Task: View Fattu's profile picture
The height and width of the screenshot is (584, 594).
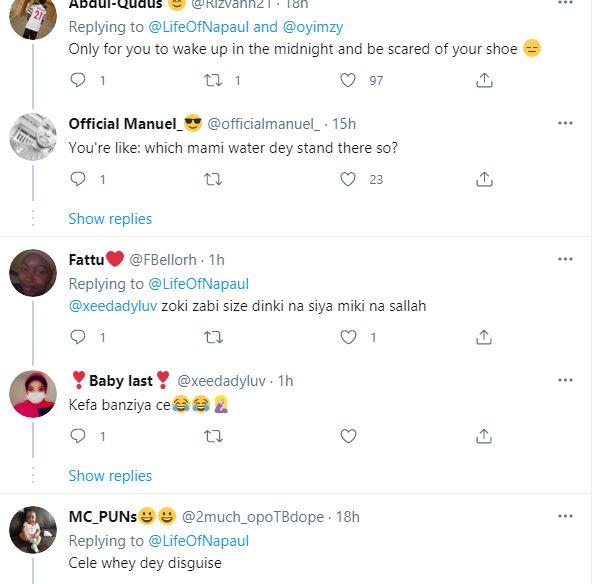Action: click(33, 273)
